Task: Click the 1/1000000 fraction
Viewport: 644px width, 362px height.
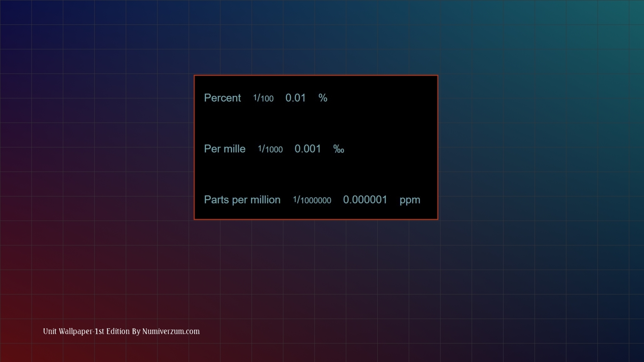Action: pyautogui.click(x=312, y=200)
